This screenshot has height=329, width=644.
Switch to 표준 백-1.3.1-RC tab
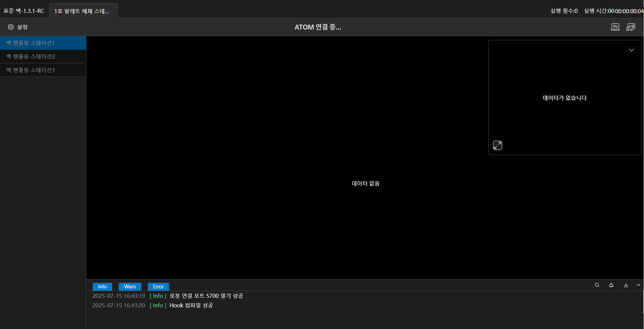[x=24, y=11]
